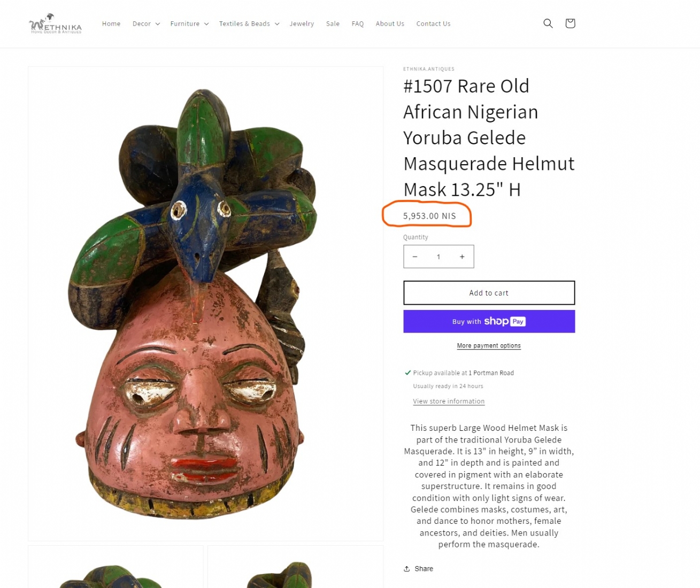Navigate to About Us
Viewport: 700px width, 588px height.
[390, 24]
